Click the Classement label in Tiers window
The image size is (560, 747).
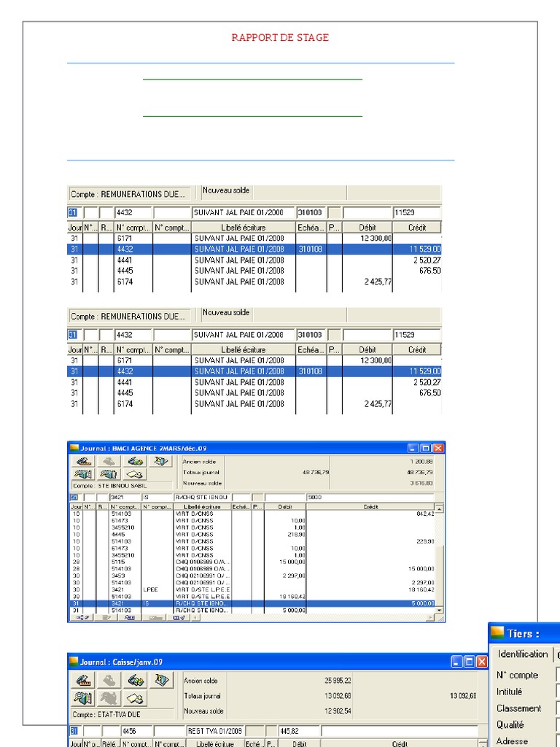tap(518, 708)
